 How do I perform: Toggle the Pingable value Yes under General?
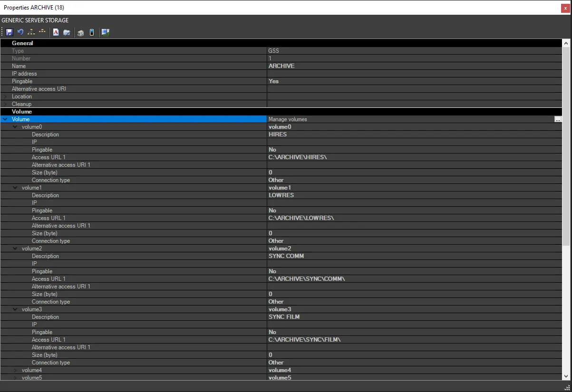point(273,81)
